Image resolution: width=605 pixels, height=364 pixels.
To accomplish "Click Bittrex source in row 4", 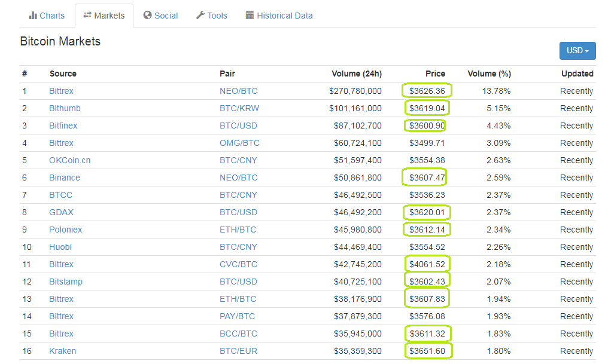I will [61, 143].
